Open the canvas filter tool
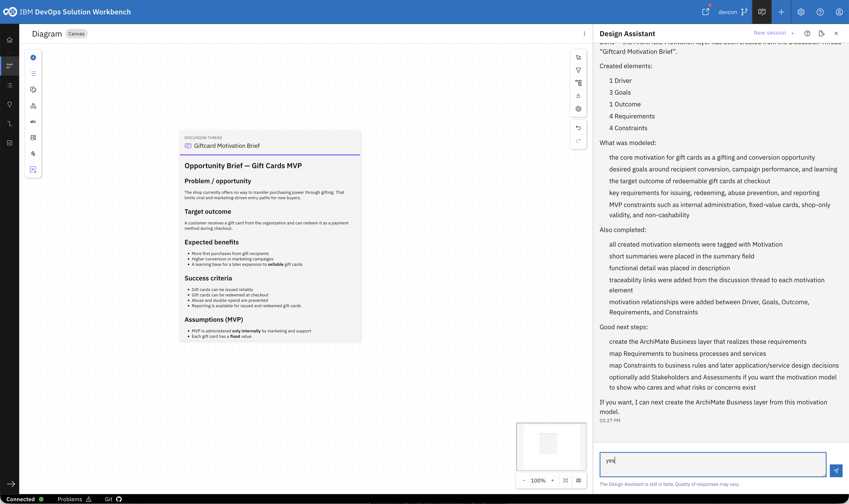The height and width of the screenshot is (504, 849). pyautogui.click(x=578, y=70)
